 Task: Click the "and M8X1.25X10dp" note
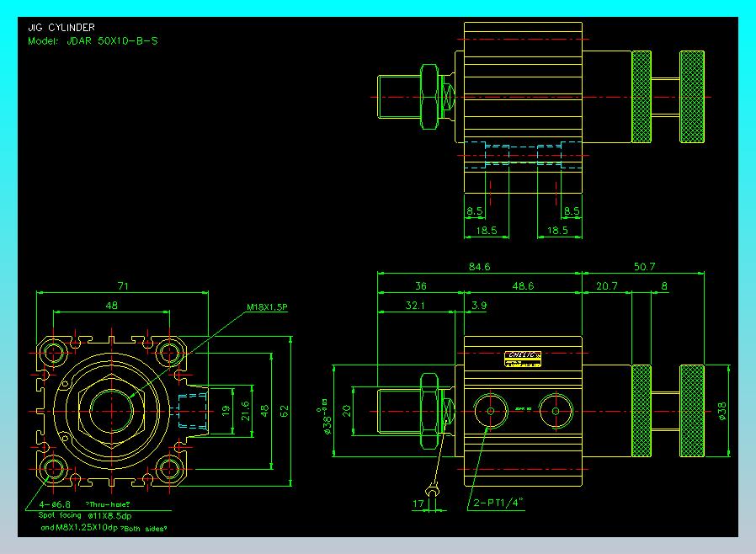click(79, 528)
